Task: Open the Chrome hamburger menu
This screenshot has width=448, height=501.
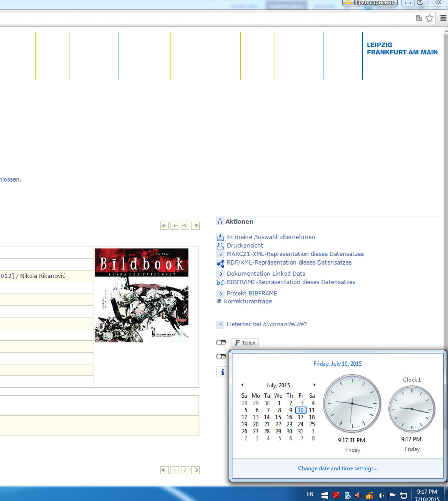Action: [443, 18]
